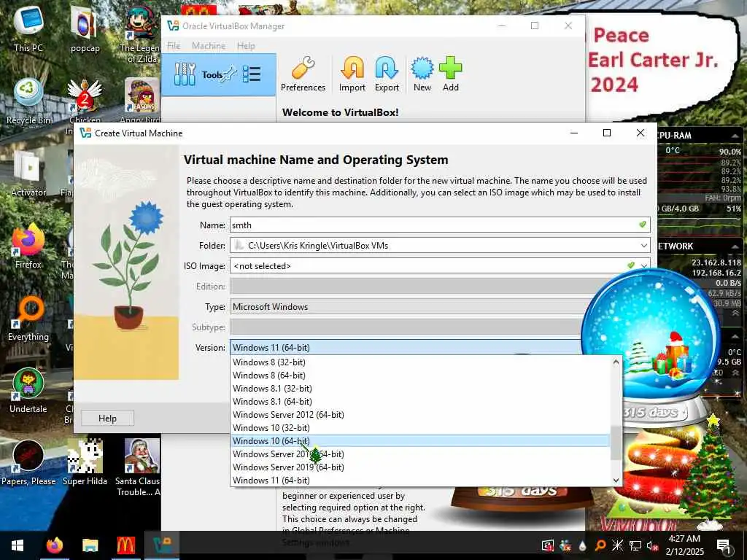Choose Windows Server 2012 (64-bit)
Viewport: 747px width, 560px height.
click(x=419, y=415)
